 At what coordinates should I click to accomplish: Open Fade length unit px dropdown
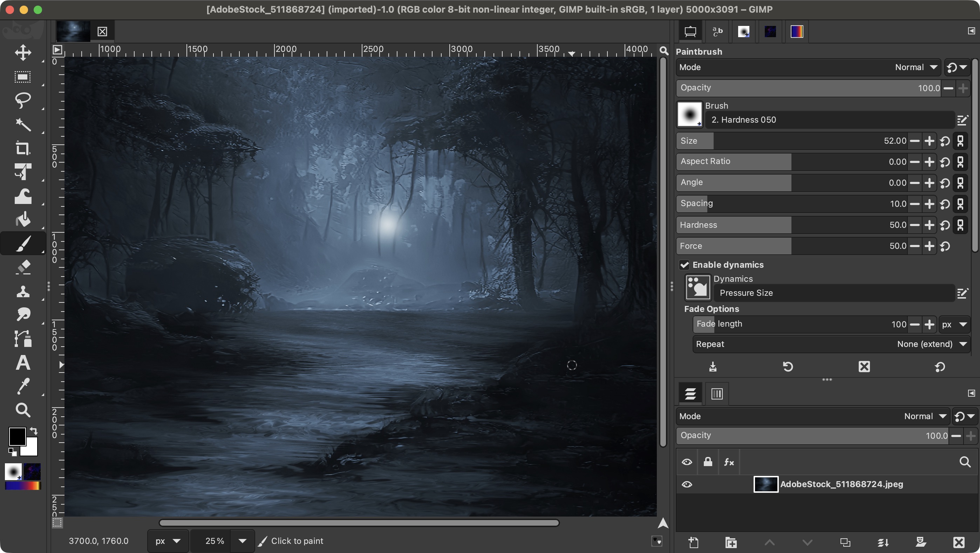pos(954,325)
